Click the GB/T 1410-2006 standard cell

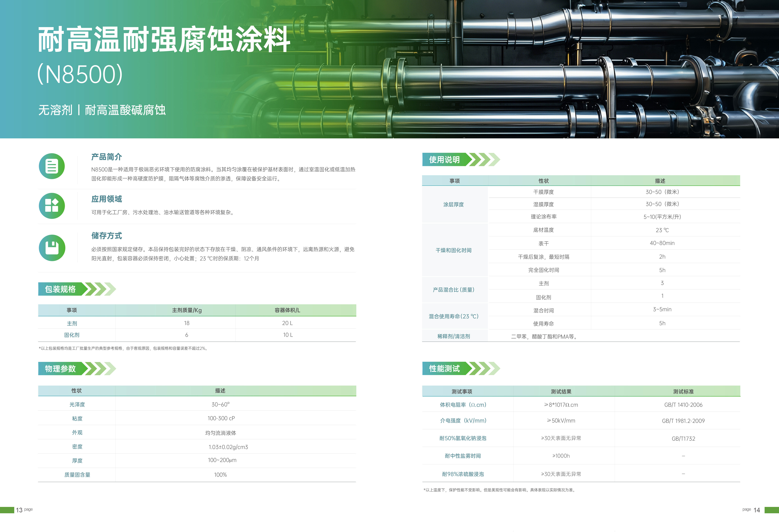coord(683,405)
